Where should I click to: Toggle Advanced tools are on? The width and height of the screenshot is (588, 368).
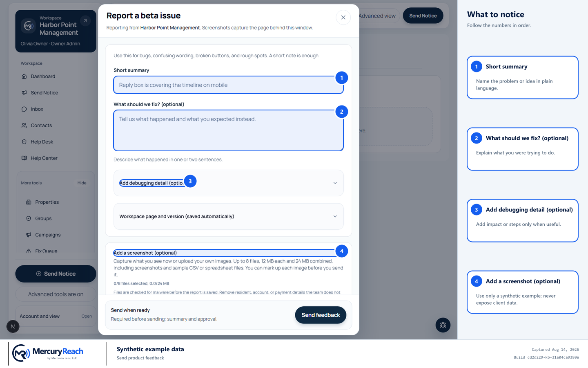(56, 294)
